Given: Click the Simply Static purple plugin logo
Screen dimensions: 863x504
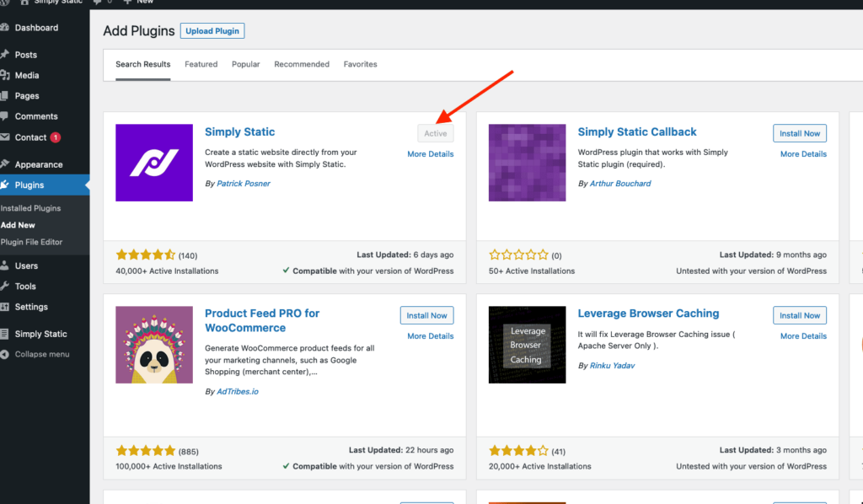Looking at the screenshot, I should click(154, 163).
